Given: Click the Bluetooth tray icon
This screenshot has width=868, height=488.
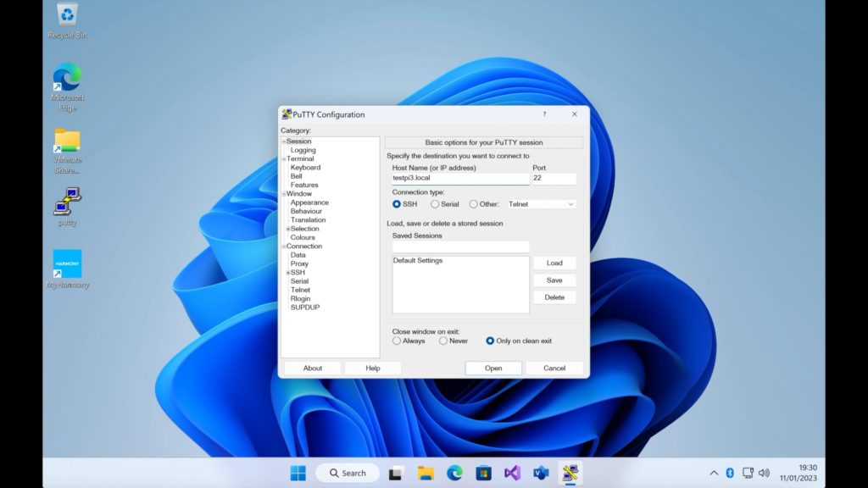Looking at the screenshot, I should click(x=730, y=473).
